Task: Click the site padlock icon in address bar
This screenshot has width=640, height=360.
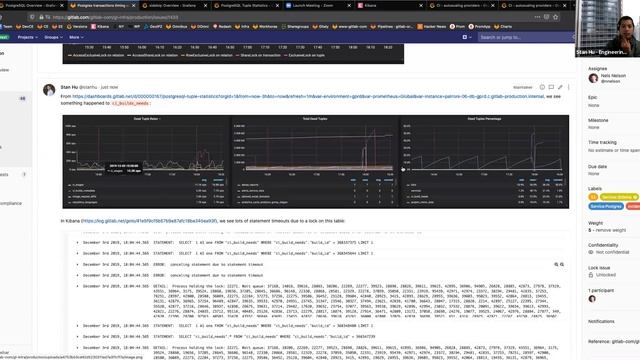Action: click(41, 17)
